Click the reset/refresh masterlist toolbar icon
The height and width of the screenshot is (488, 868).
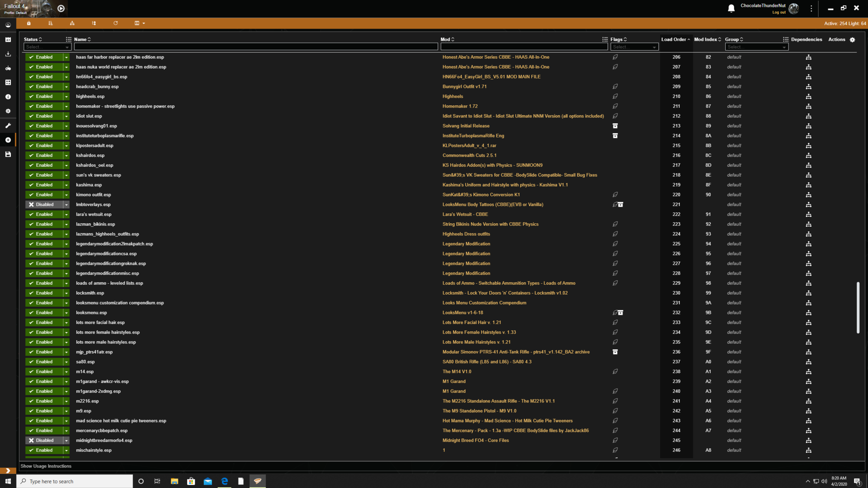116,23
